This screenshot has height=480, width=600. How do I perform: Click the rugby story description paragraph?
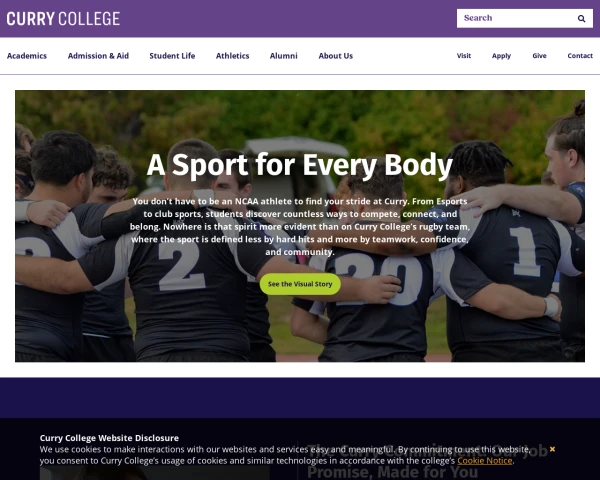[300, 227]
